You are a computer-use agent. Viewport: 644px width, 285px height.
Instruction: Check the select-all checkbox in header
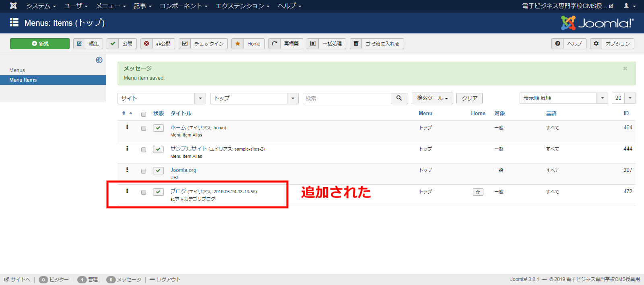click(x=144, y=114)
